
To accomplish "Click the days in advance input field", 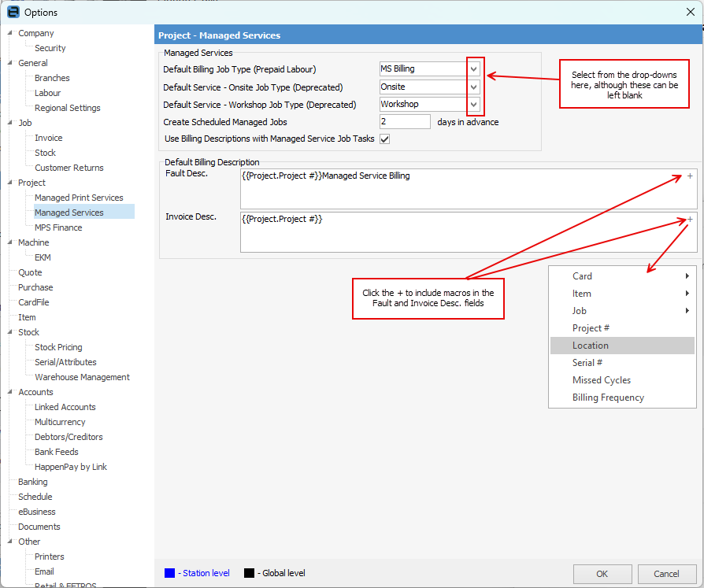I will (405, 122).
